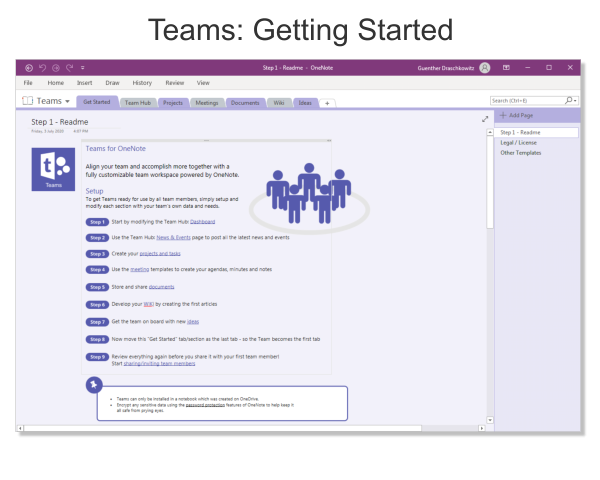The image size is (600, 480).
Task: Follow the sharing/inviting team members link
Action: (x=159, y=364)
